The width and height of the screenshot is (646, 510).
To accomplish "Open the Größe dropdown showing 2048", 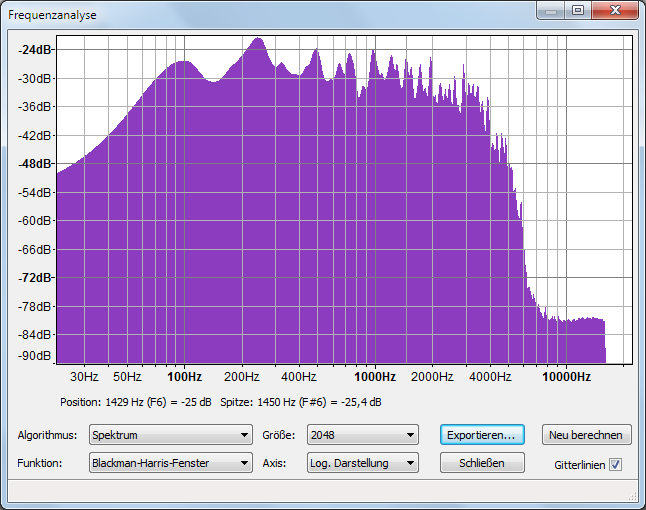I will (363, 435).
